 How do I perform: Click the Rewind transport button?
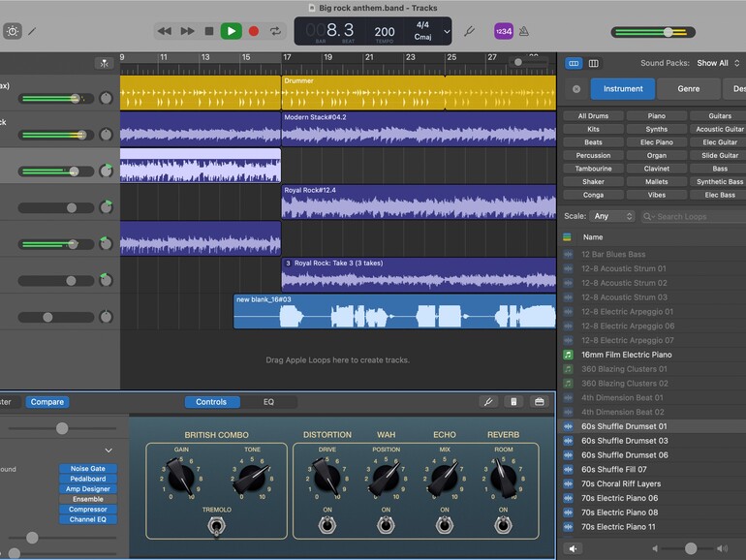tap(165, 31)
